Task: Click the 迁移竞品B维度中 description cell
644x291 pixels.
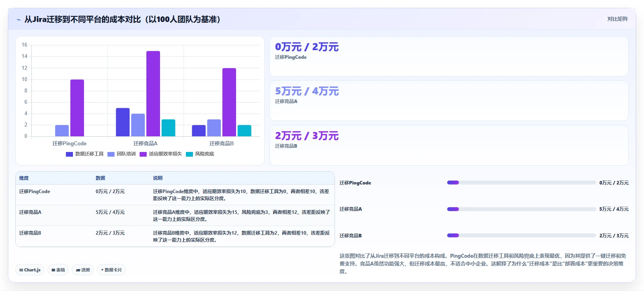Action: click(x=241, y=237)
